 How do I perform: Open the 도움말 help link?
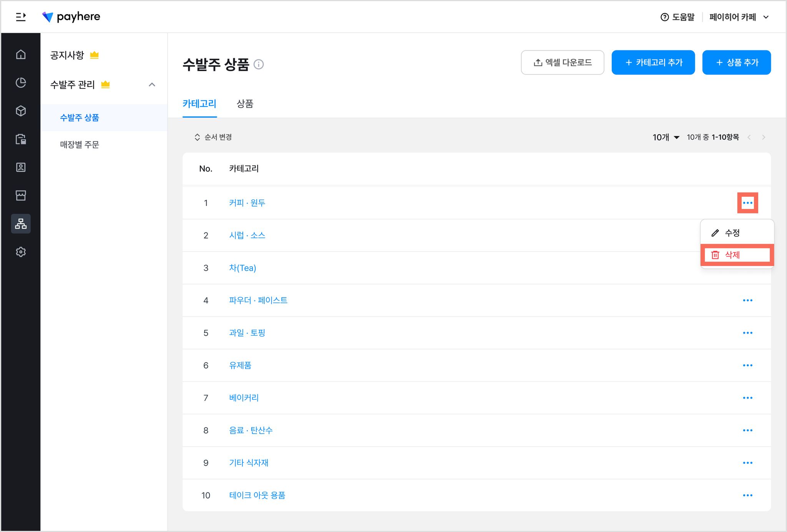coord(677,17)
